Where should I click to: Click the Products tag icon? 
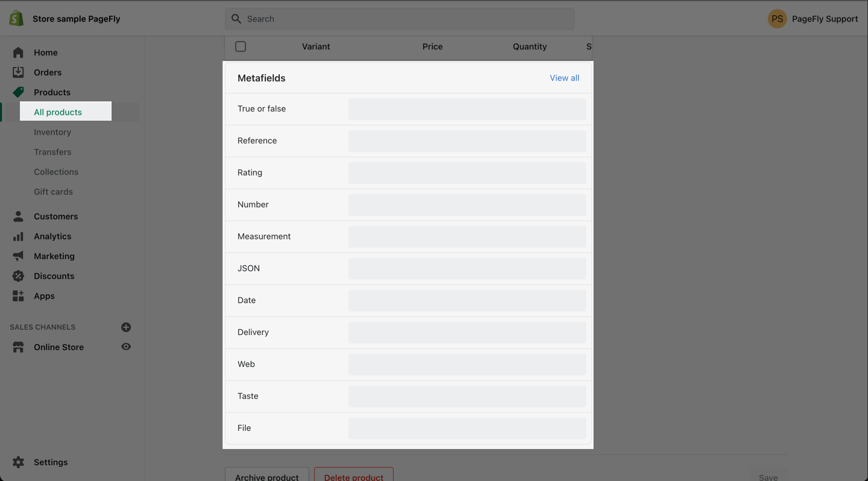coord(18,92)
